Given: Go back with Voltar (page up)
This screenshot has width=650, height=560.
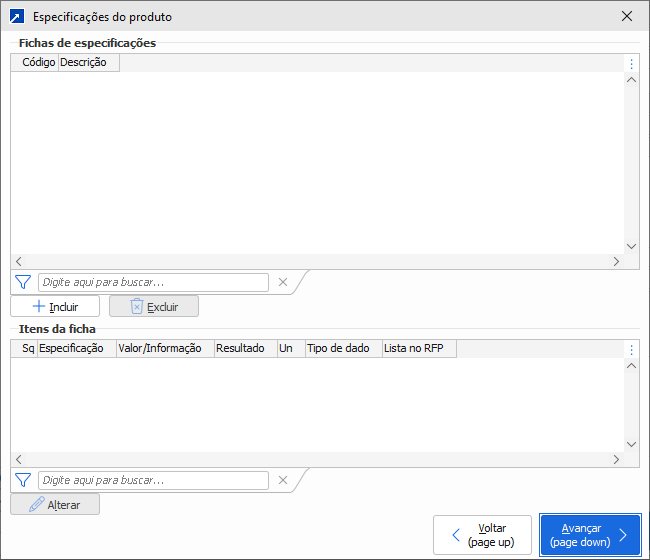Looking at the screenshot, I should (x=482, y=535).
